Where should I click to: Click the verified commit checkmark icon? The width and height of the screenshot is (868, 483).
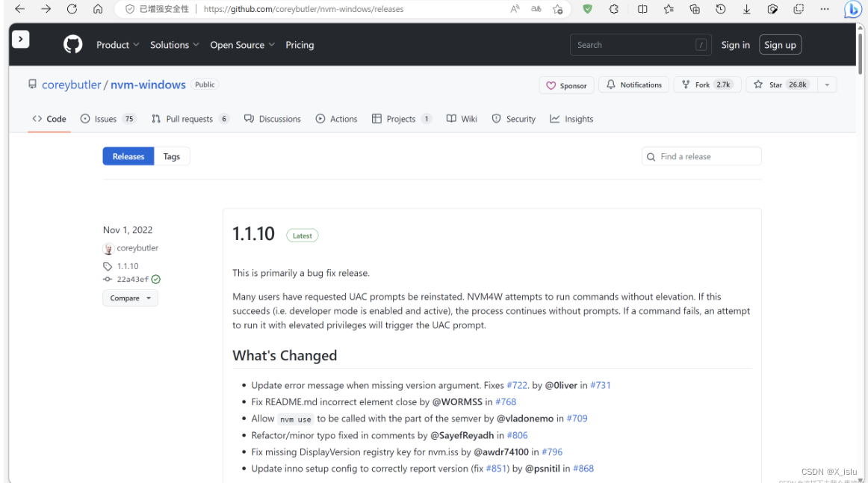[156, 279]
